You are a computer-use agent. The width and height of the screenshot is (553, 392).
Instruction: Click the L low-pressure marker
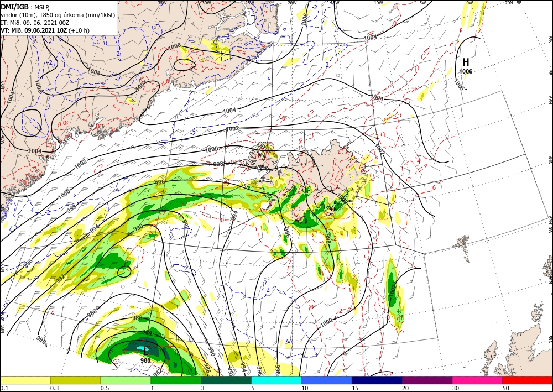(x=145, y=351)
